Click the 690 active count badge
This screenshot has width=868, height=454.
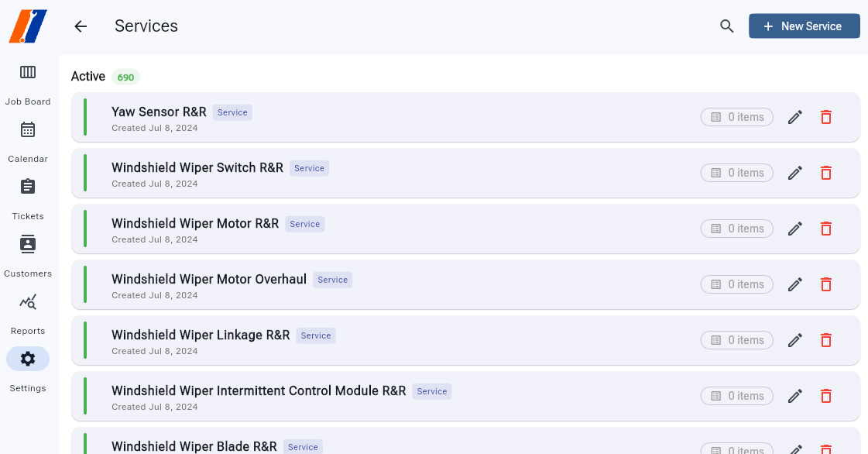coord(126,77)
